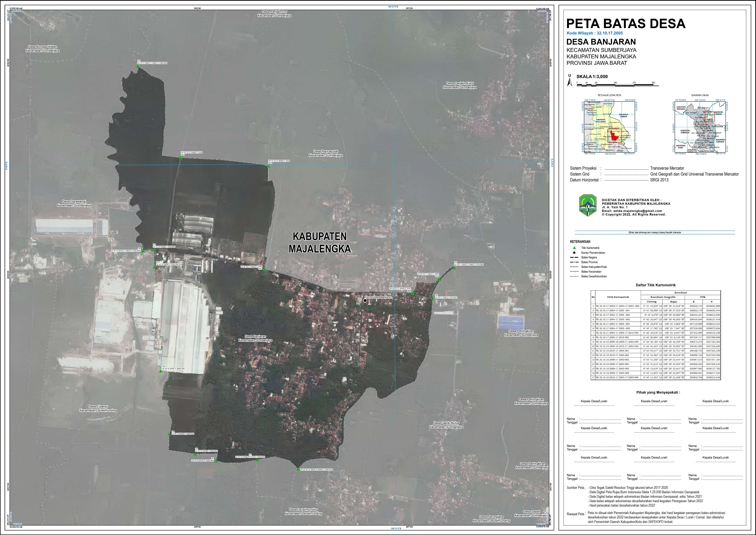Click the southernmost green triangle boundary marker
Screen dimensions: 756x535
tap(298, 469)
